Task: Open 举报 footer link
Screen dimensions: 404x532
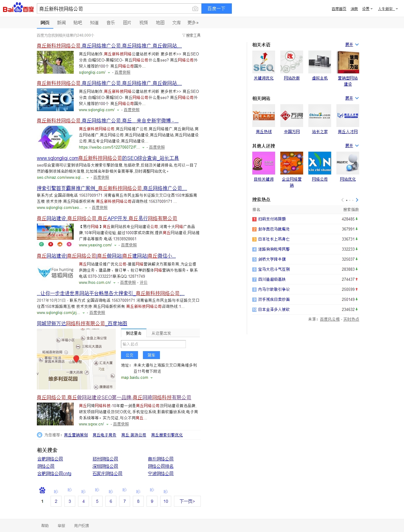Action: [x=62, y=526]
